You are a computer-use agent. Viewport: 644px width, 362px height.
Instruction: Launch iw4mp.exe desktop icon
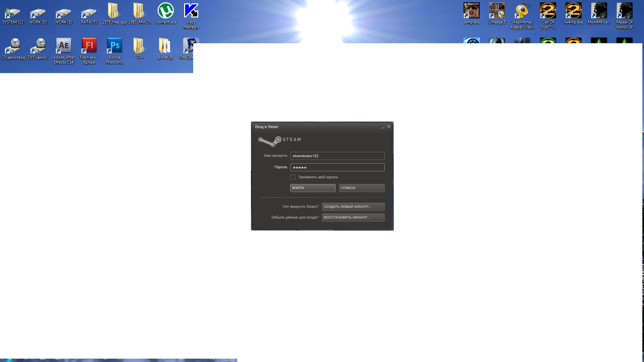coord(574,14)
